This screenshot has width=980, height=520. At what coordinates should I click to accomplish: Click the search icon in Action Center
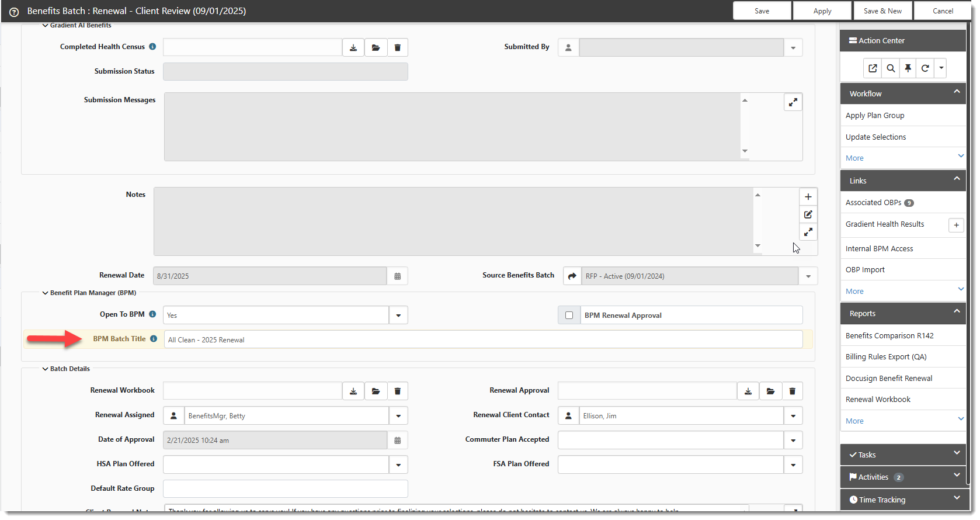pyautogui.click(x=890, y=68)
